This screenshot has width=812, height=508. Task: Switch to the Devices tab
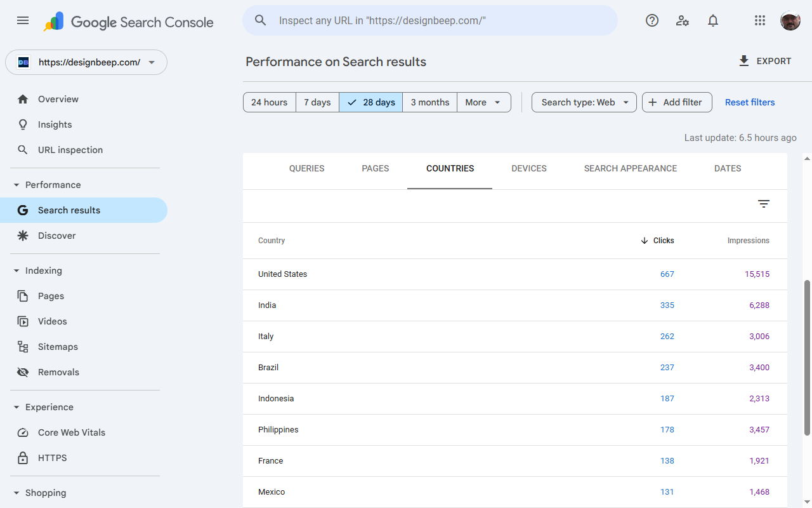point(529,168)
